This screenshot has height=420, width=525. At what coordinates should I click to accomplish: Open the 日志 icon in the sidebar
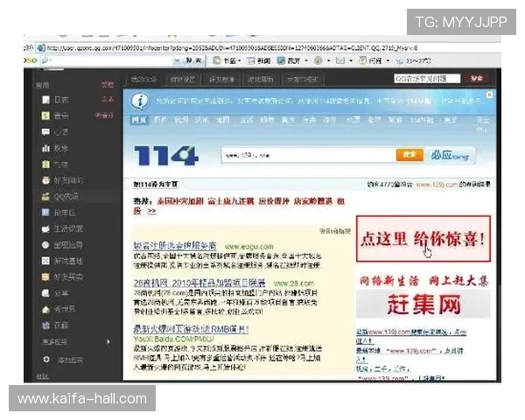coord(45,100)
